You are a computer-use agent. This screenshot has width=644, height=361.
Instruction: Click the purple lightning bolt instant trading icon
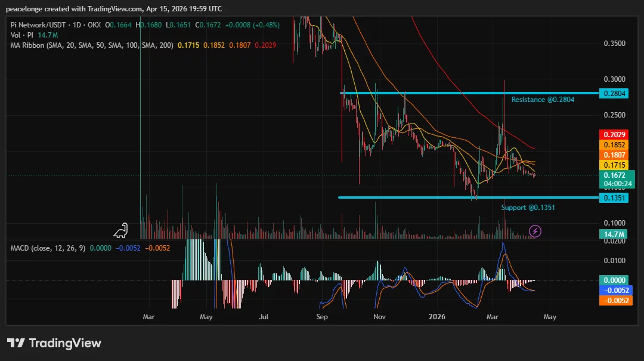[534, 231]
